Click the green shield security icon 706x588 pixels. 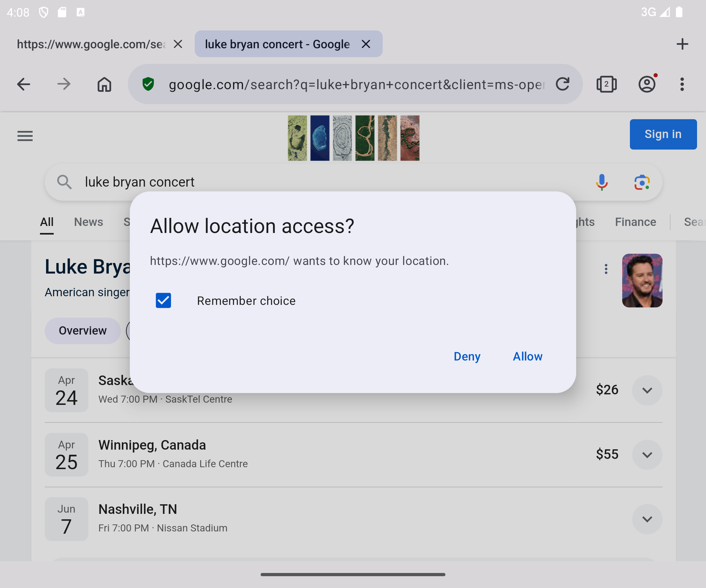148,84
